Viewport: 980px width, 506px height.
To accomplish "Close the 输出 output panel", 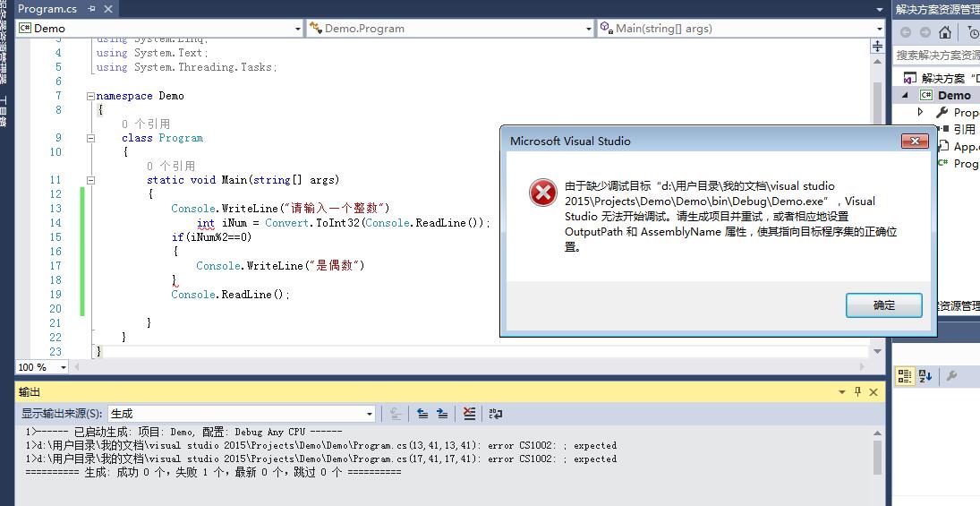I will pyautogui.click(x=873, y=392).
